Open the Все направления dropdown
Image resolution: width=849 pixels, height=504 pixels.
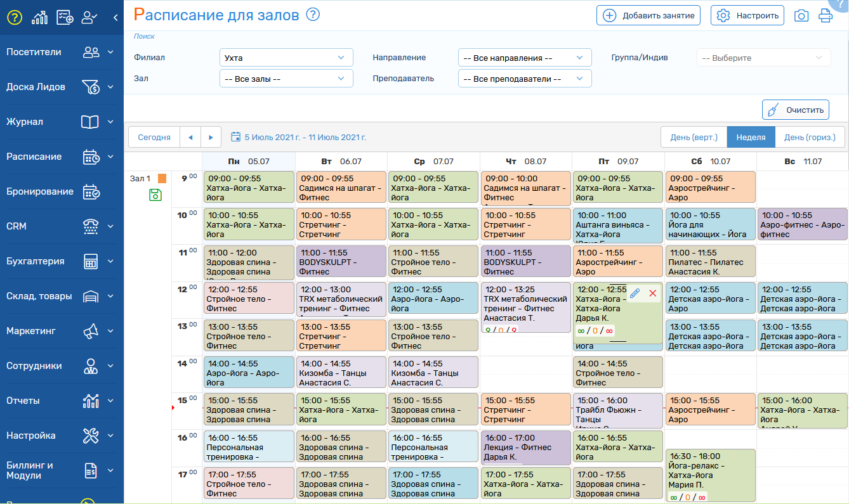tap(524, 58)
